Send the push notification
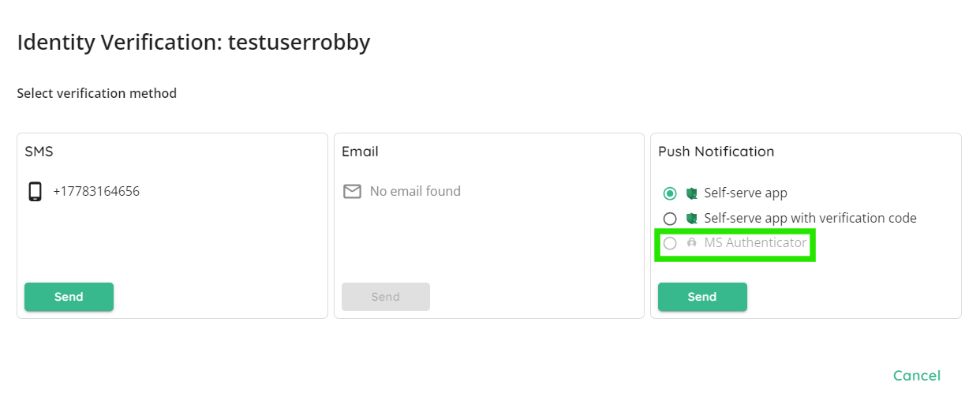This screenshot has width=980, height=401. [x=702, y=297]
